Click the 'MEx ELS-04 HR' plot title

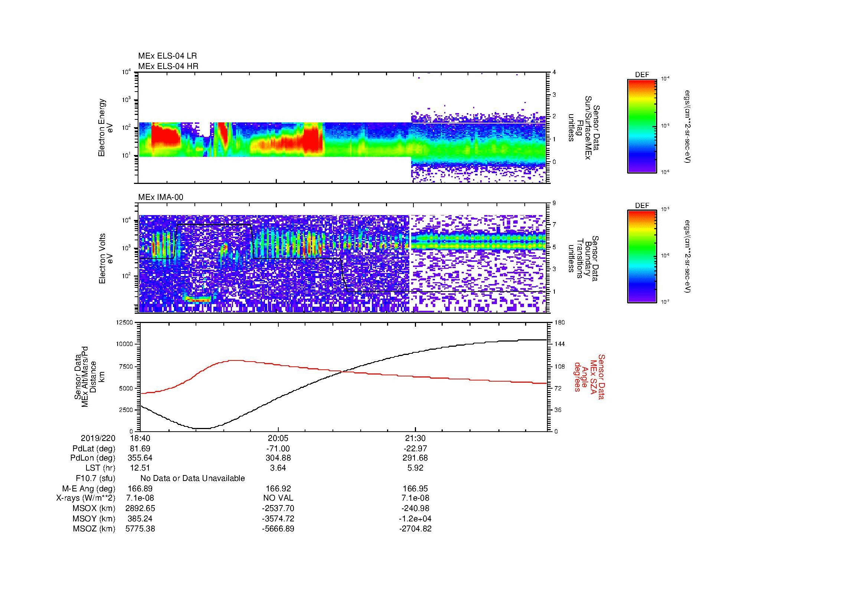click(168, 66)
